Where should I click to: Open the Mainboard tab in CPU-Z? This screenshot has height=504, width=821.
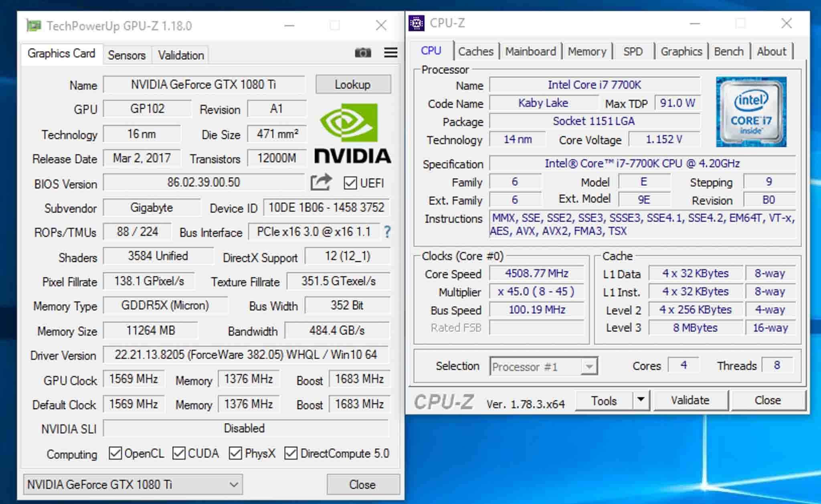[530, 51]
